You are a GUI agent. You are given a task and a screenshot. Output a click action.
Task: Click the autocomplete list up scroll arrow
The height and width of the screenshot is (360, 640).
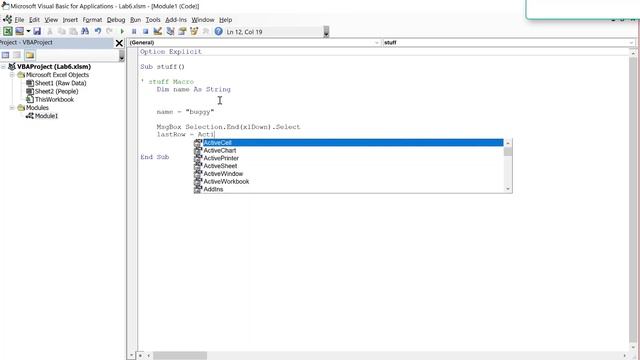pyautogui.click(x=508, y=143)
